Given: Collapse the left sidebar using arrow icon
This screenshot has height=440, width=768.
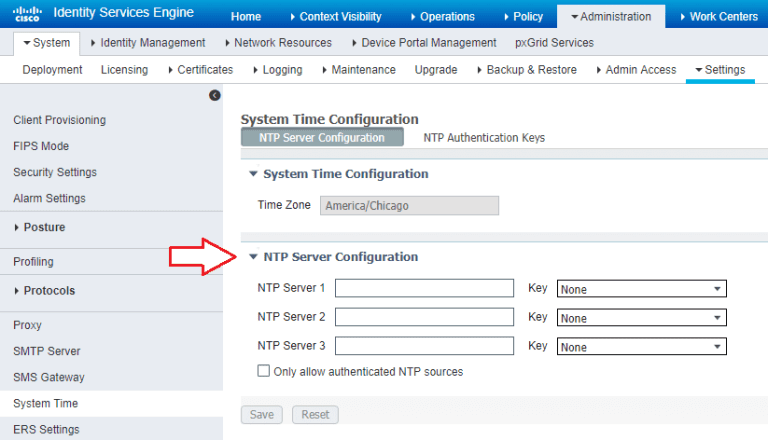Looking at the screenshot, I should [214, 95].
